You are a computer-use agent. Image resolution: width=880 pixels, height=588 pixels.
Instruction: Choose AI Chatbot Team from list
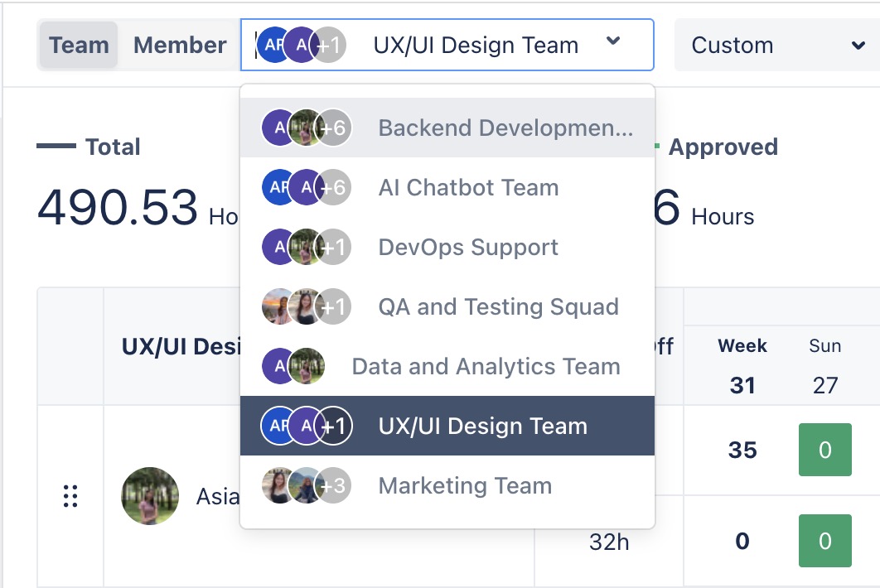click(468, 188)
